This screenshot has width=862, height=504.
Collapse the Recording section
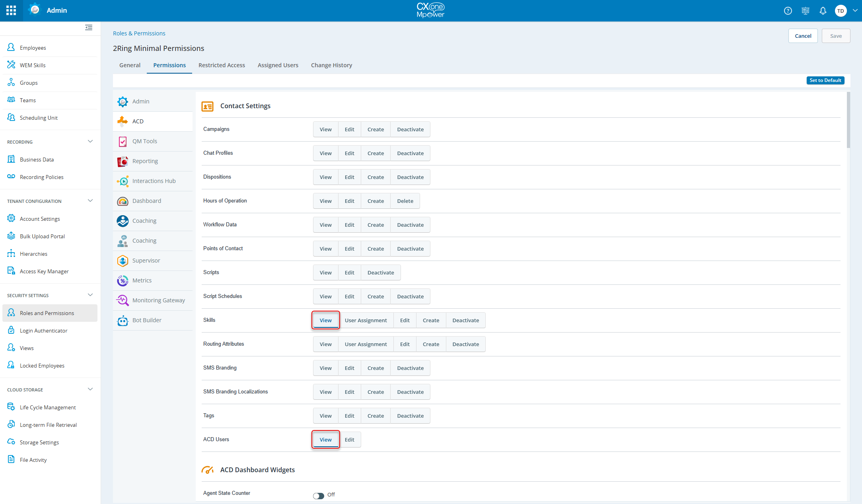click(90, 142)
